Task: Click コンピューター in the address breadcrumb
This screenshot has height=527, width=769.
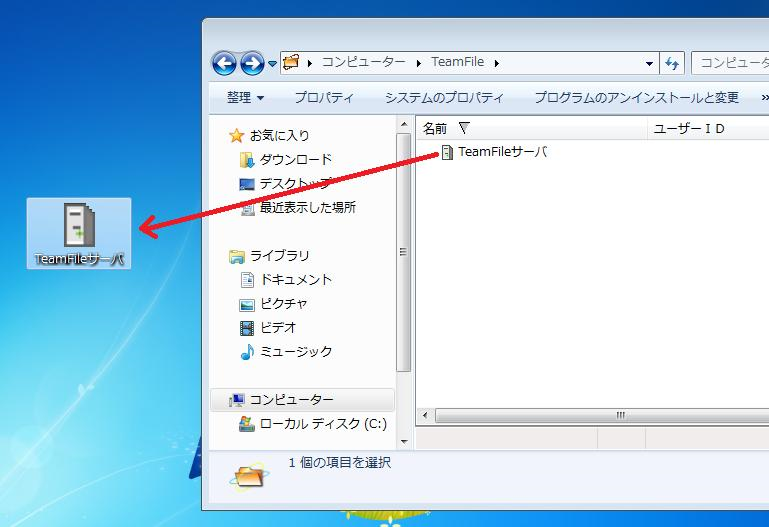Action: (x=363, y=62)
